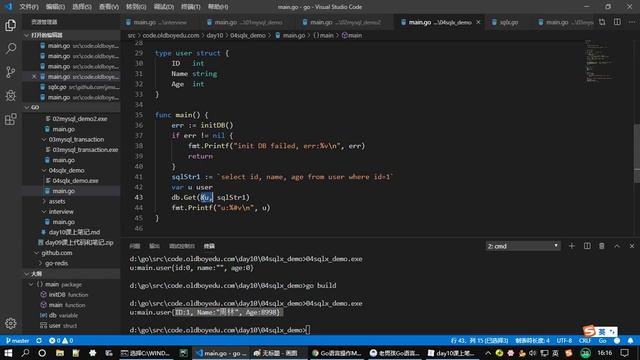Open the Manage gear icon

click(11, 323)
